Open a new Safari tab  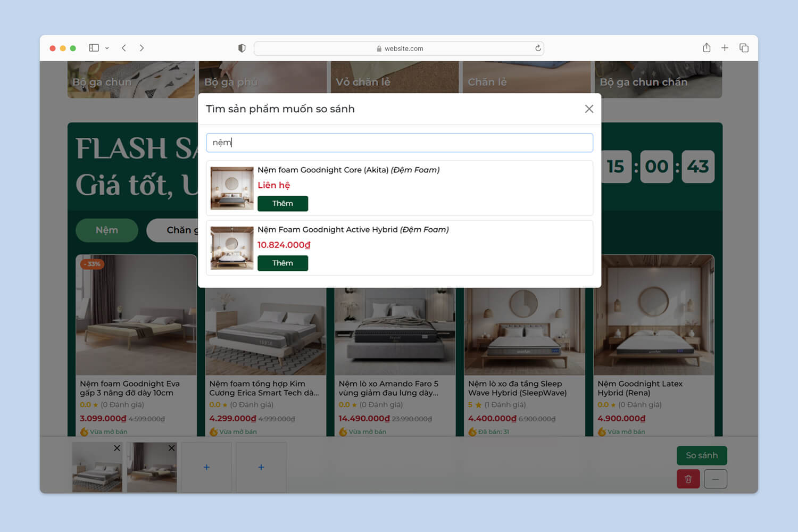click(x=725, y=48)
